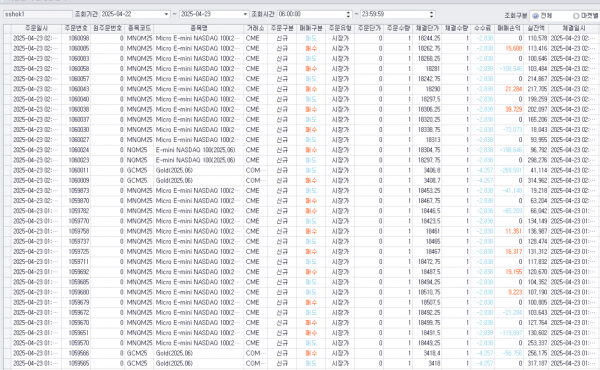Screen dimensions: 600x370
Task: Open the start date 2025-04-22 dropdown arrow
Action: [166, 14]
